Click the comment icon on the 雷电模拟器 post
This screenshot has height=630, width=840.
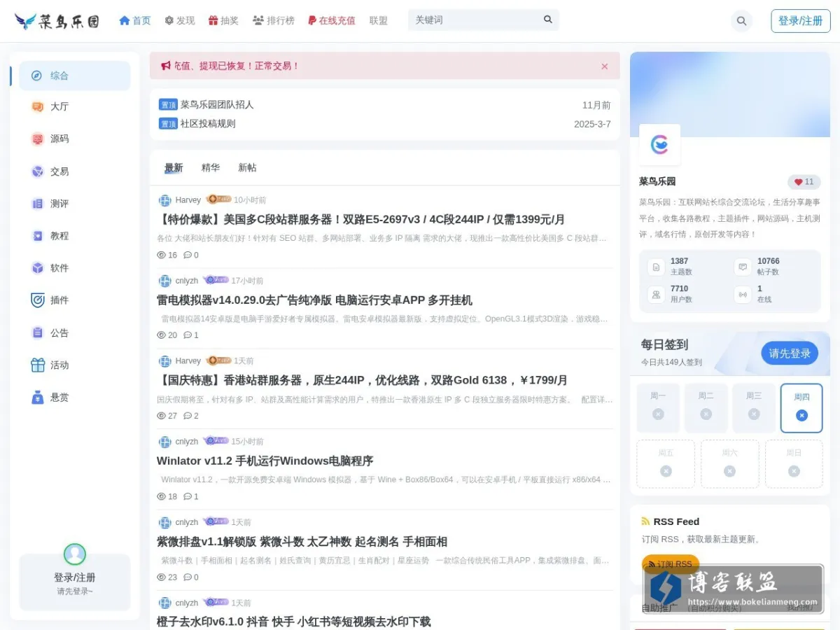coord(188,335)
